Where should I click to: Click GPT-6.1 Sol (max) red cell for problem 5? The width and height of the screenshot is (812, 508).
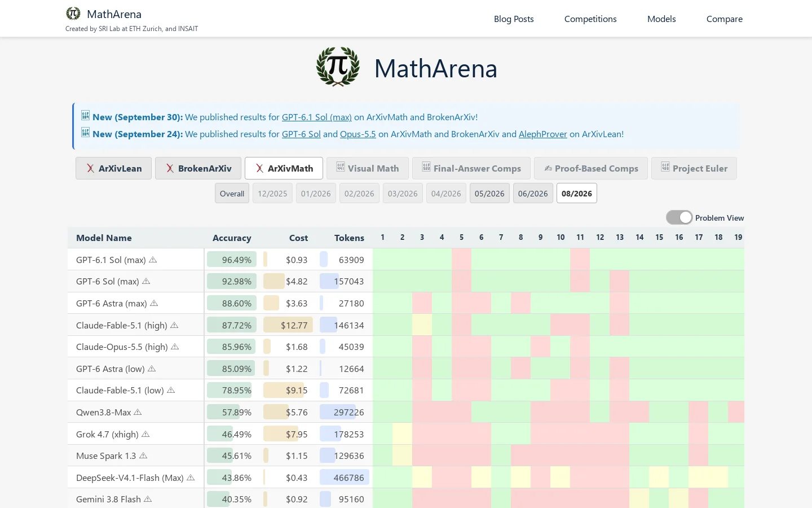(461, 260)
